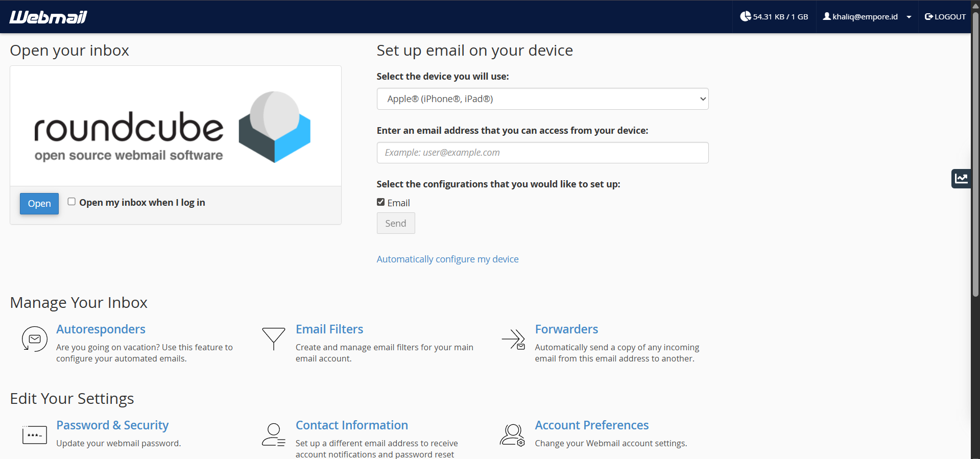Enable 'Open my inbox when I log in'
980x459 pixels.
pyautogui.click(x=71, y=202)
